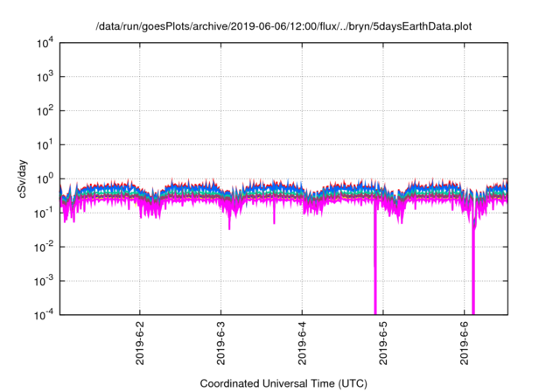560x392 pixels.
Task: Click the magenta dropout spike after 2019-6-6
Action: tap(473, 268)
